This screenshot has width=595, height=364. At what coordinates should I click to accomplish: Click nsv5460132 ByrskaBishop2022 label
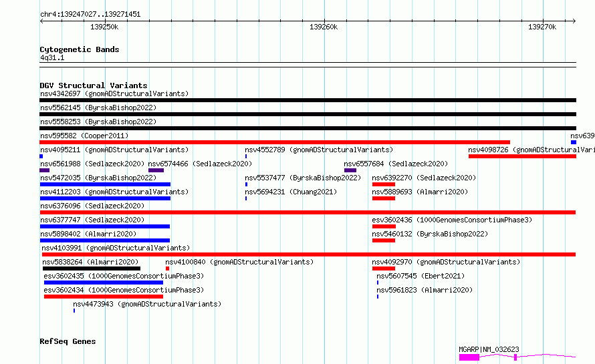(430, 234)
